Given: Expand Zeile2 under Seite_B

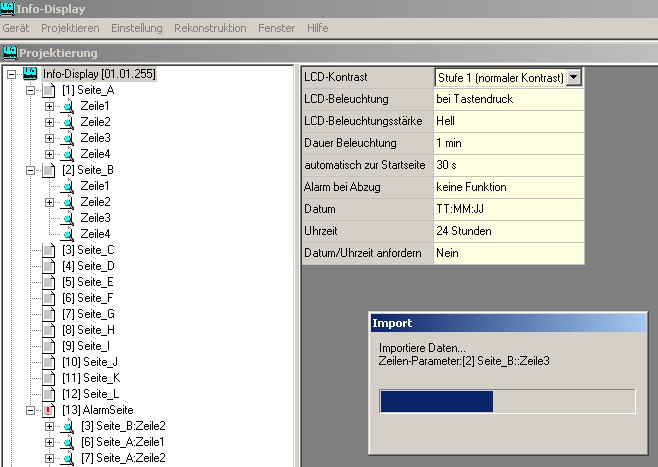Looking at the screenshot, I should 49,202.
